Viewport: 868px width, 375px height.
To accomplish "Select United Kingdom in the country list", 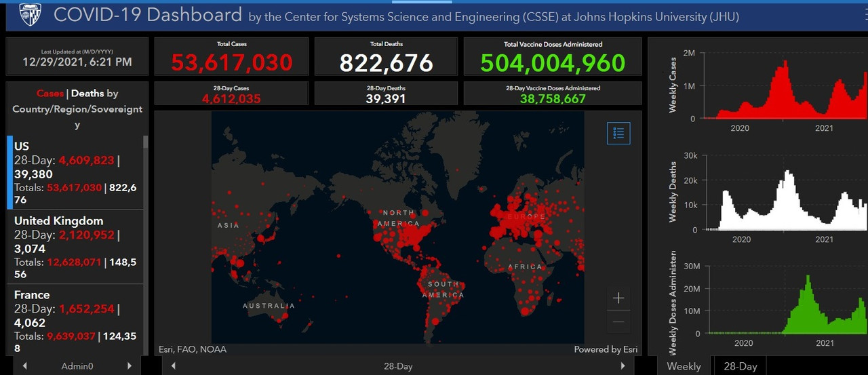I will pos(75,247).
